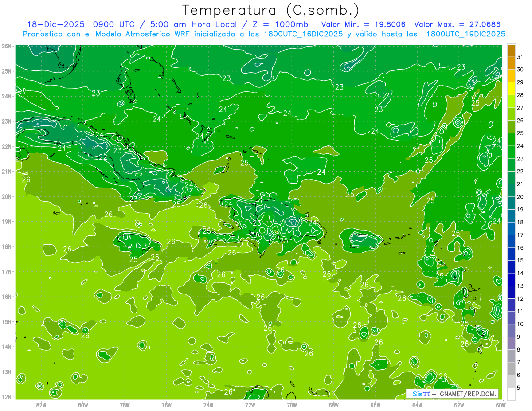Image resolution: width=532 pixels, height=411 pixels.
Task: Select "Valor Max. = 27.0686" text
Action: coord(458,24)
